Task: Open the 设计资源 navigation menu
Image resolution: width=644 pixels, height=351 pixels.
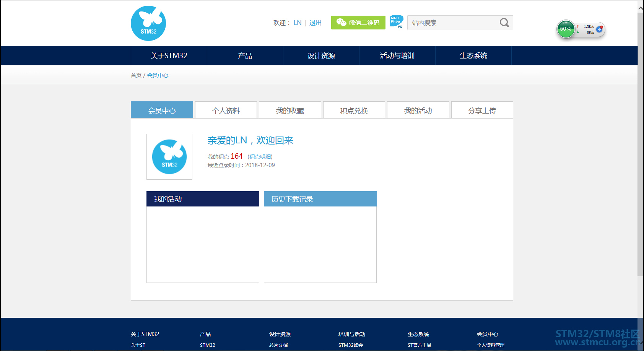Action: pos(321,55)
